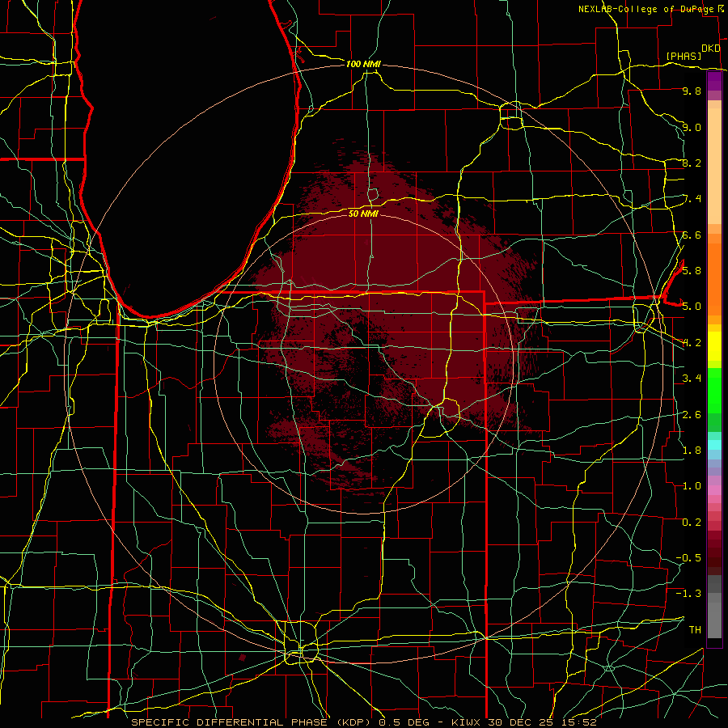This screenshot has width=728, height=728.
Task: Select the 9.8 scale value
Action: coord(692,91)
